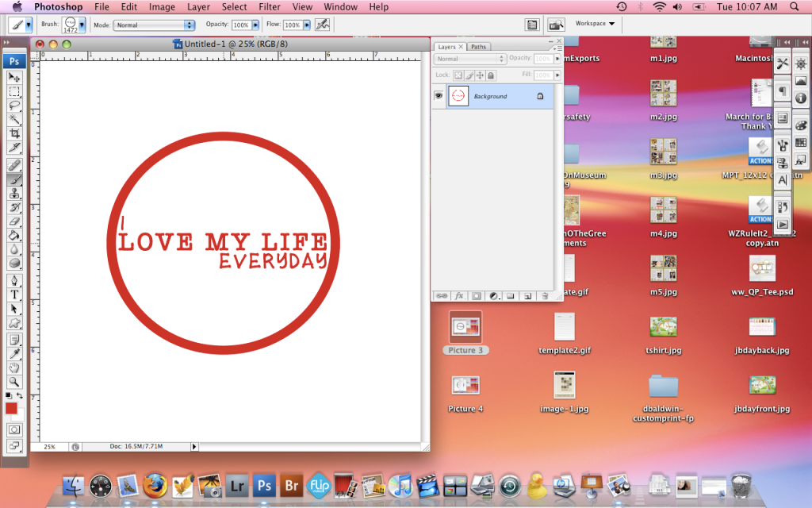Select the Paint Bucket tool
The width and height of the screenshot is (812, 508).
coord(14,235)
